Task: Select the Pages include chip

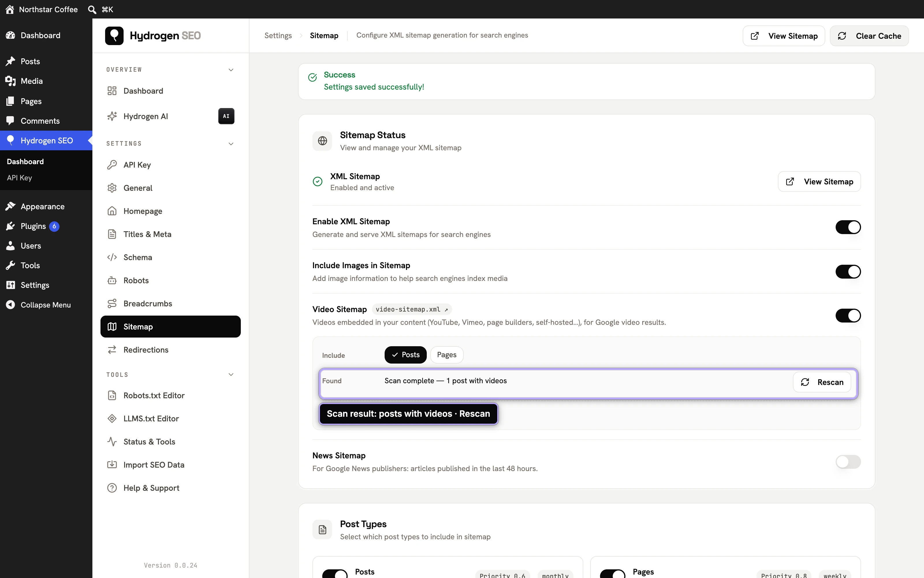Action: 446,355
